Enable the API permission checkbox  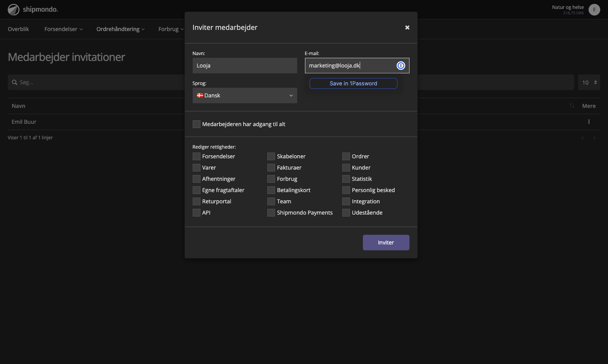pyautogui.click(x=197, y=213)
